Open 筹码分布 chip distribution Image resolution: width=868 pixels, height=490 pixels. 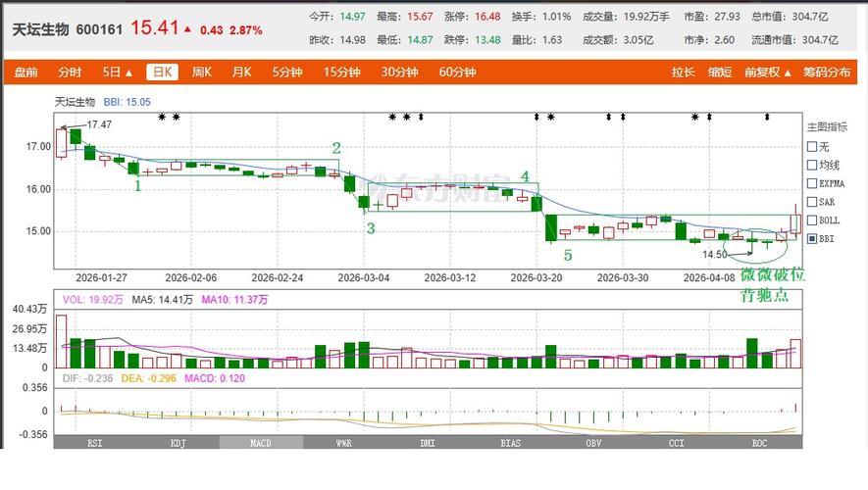tap(827, 73)
